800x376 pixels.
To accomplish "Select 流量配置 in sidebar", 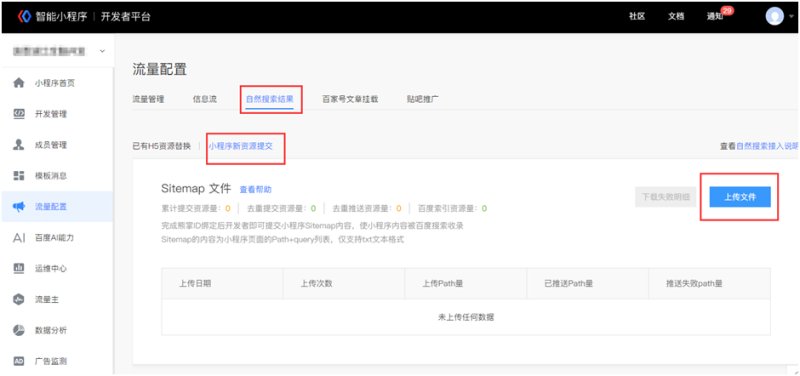I will point(57,207).
